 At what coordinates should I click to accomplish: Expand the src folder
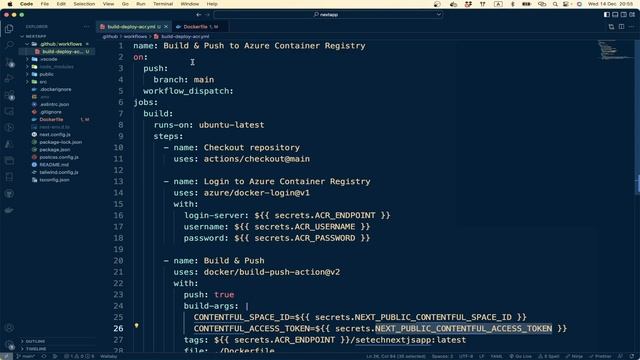coord(57,82)
